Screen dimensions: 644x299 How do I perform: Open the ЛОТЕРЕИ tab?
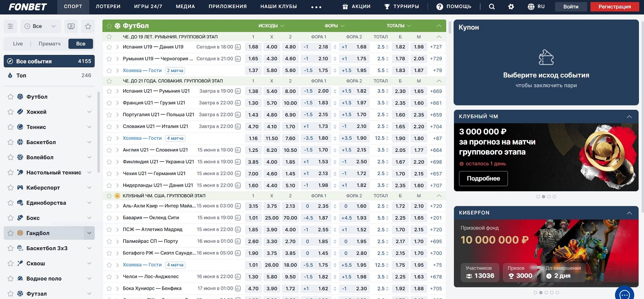108,7
